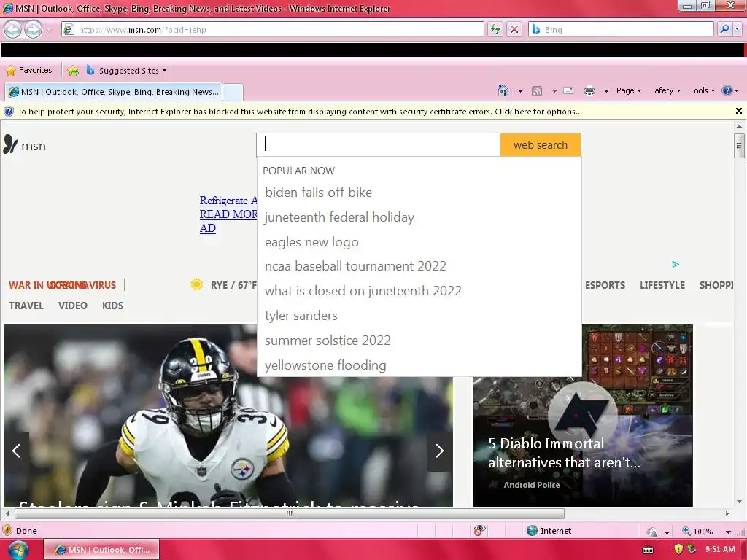Click the browser Back arrow button

tap(13, 29)
